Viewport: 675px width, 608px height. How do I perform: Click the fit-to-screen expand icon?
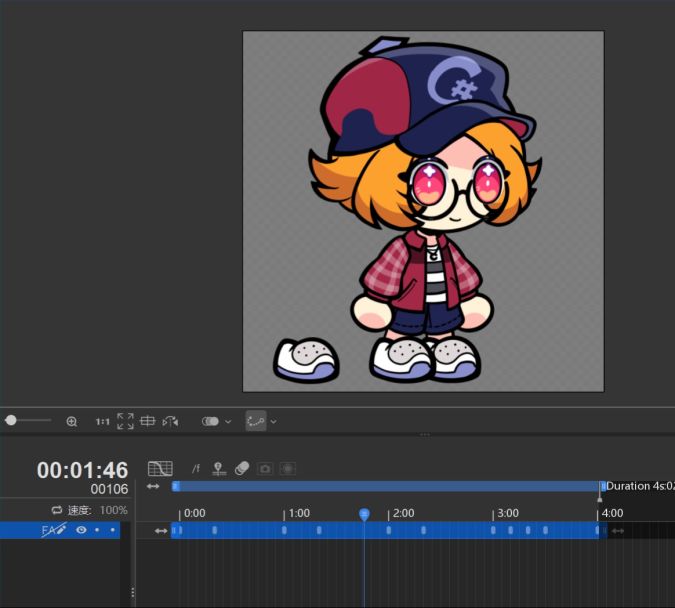coord(125,421)
